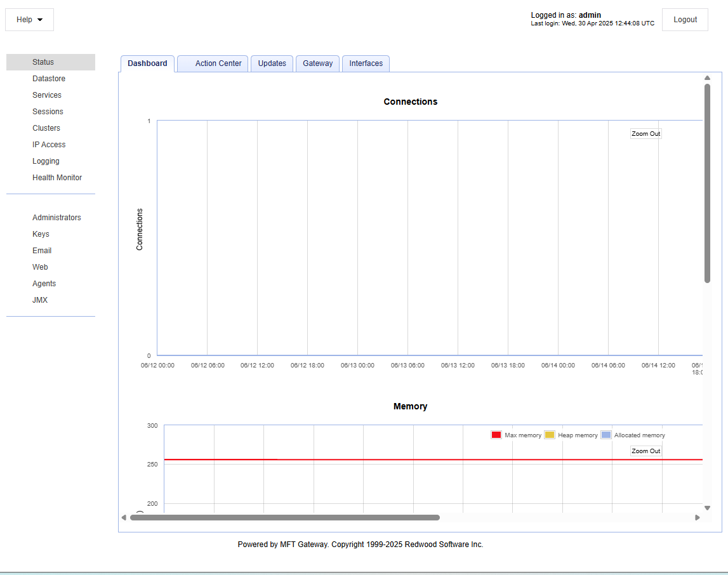Open the Keys sidebar link
Image resolution: width=728 pixels, height=575 pixels.
(41, 234)
